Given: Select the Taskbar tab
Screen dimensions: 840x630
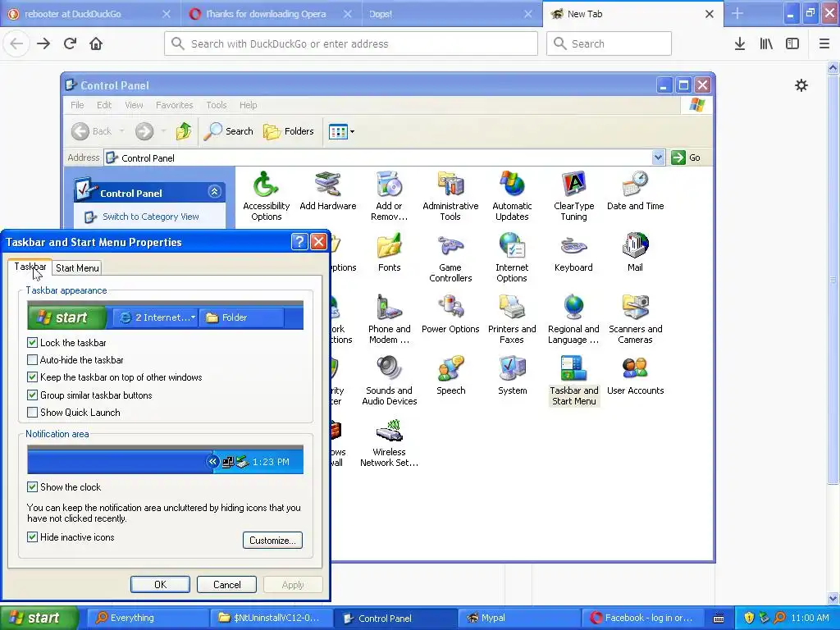Looking at the screenshot, I should (x=30, y=267).
